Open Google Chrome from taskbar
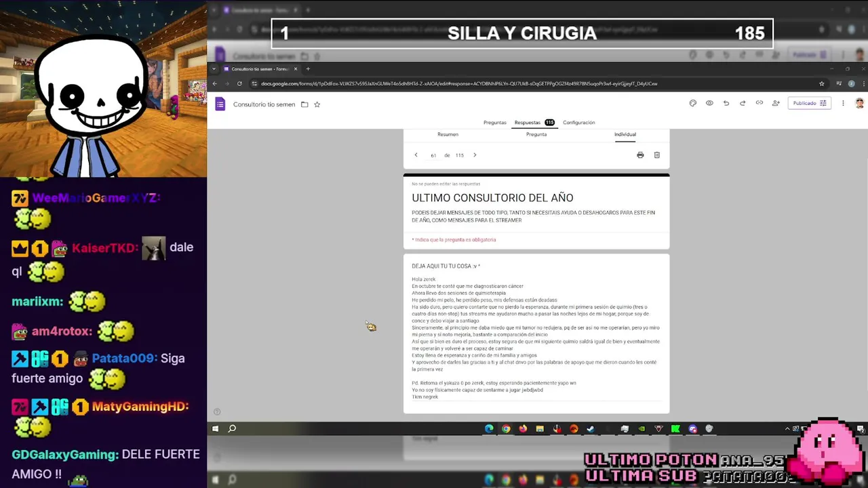Image resolution: width=868 pixels, height=488 pixels. pos(506,428)
